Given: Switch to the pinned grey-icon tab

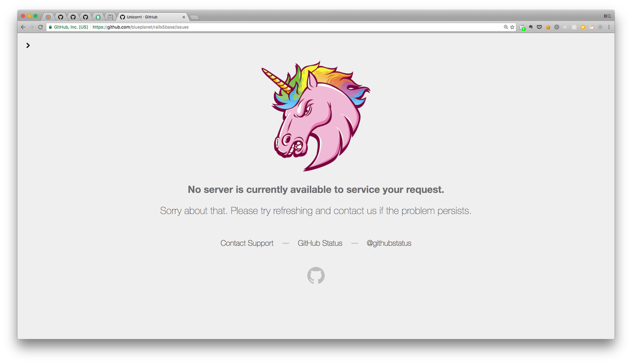Looking at the screenshot, I should [110, 17].
